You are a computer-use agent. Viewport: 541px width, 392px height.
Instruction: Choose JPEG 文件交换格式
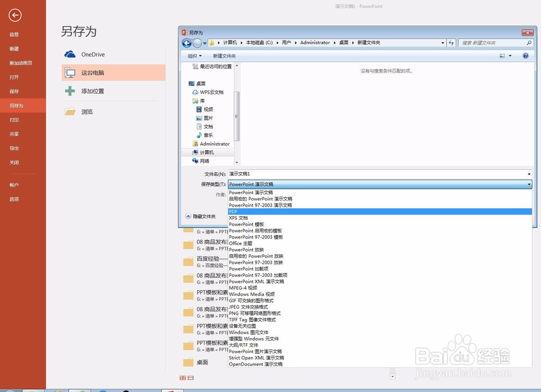coord(380,307)
